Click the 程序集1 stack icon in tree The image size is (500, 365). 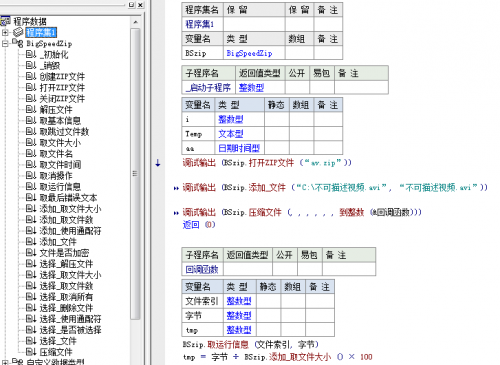[x=18, y=32]
